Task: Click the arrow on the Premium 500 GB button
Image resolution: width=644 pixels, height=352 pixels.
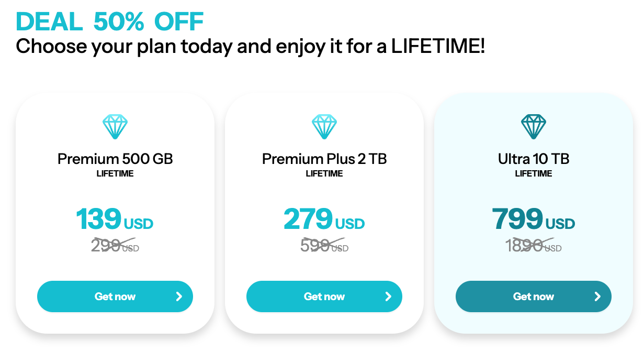Action: pos(179,296)
